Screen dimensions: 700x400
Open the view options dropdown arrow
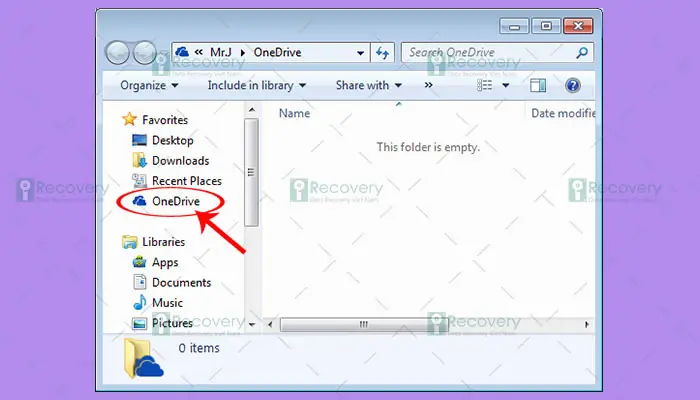pos(506,85)
